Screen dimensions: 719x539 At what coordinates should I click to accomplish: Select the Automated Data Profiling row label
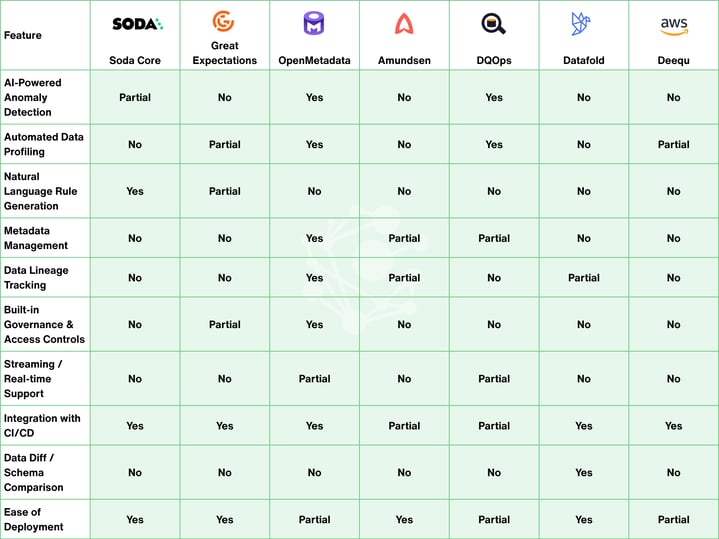44,144
